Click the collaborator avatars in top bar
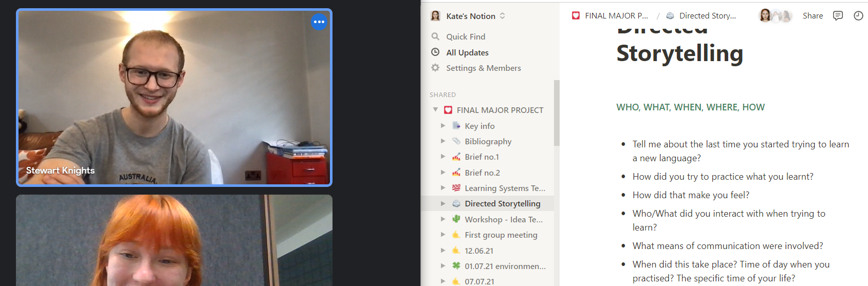868x286 pixels. pos(775,16)
